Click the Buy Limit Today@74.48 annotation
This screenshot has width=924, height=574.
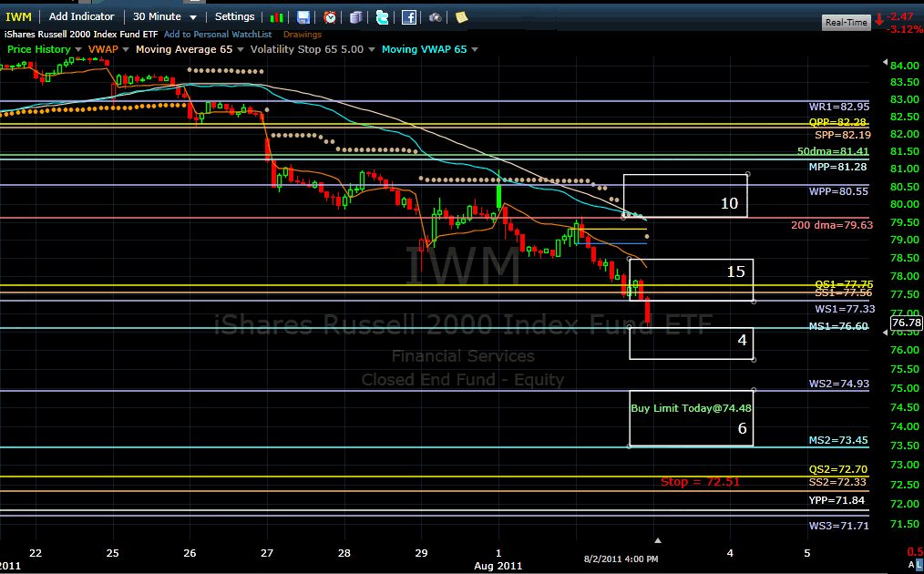(x=692, y=408)
